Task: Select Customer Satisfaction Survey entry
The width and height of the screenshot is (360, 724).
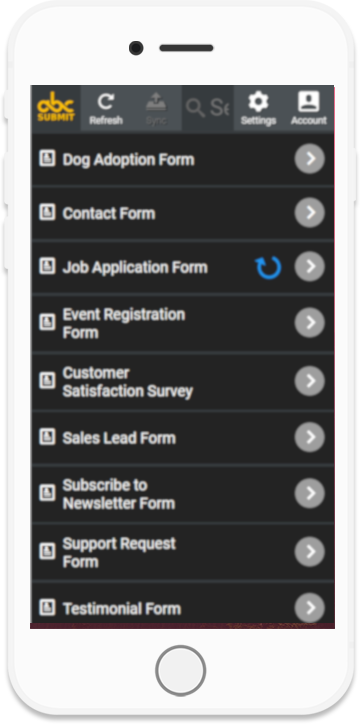Action: tap(183, 381)
